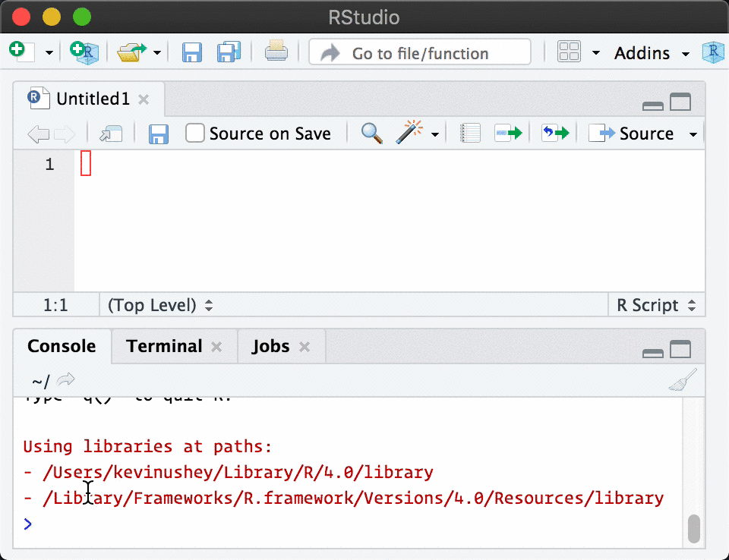Re-run the previous code region
The image size is (729, 560).
[x=555, y=132]
